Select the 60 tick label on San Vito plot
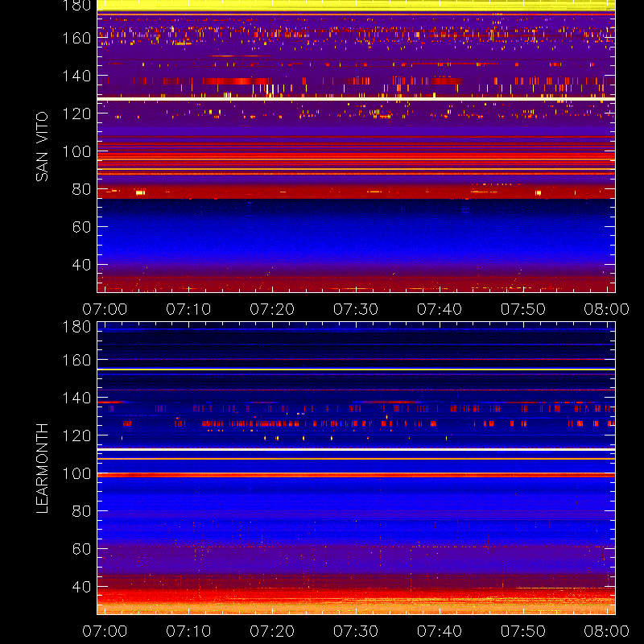Screen dimensions: 644x644 pos(81,227)
